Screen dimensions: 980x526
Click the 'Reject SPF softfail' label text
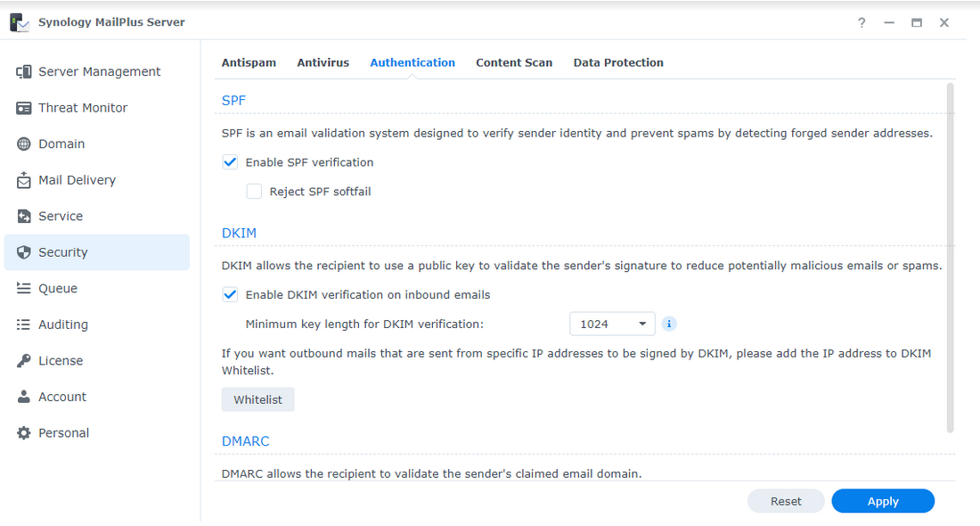tap(320, 192)
